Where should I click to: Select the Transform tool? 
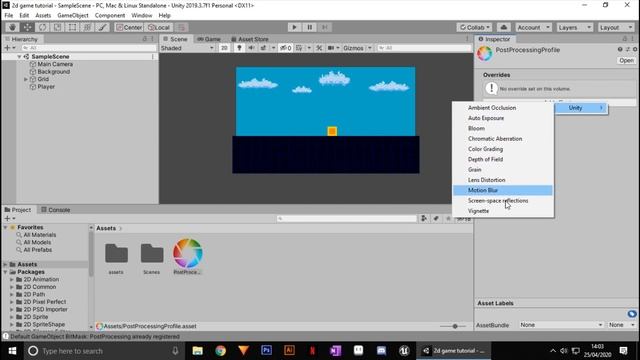click(87, 27)
